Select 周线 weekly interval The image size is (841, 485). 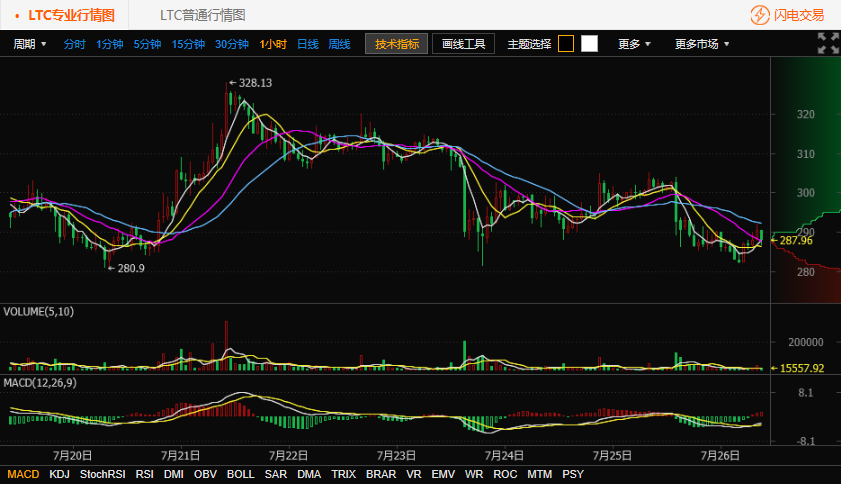[340, 44]
